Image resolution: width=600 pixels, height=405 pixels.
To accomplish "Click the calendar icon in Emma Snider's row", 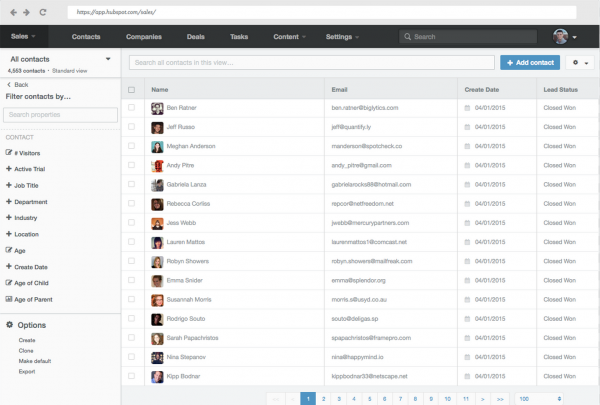I will [467, 280].
